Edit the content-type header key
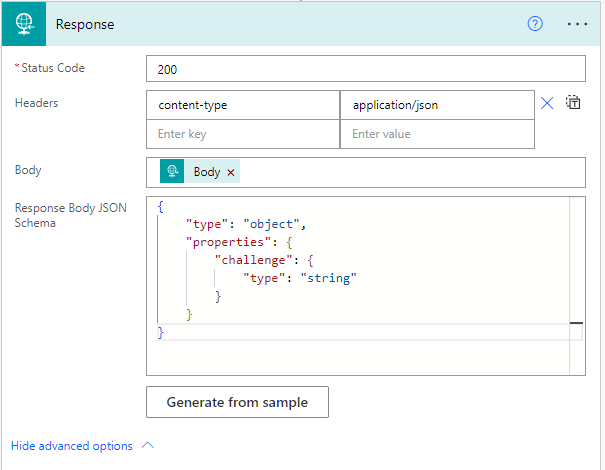 [243, 105]
